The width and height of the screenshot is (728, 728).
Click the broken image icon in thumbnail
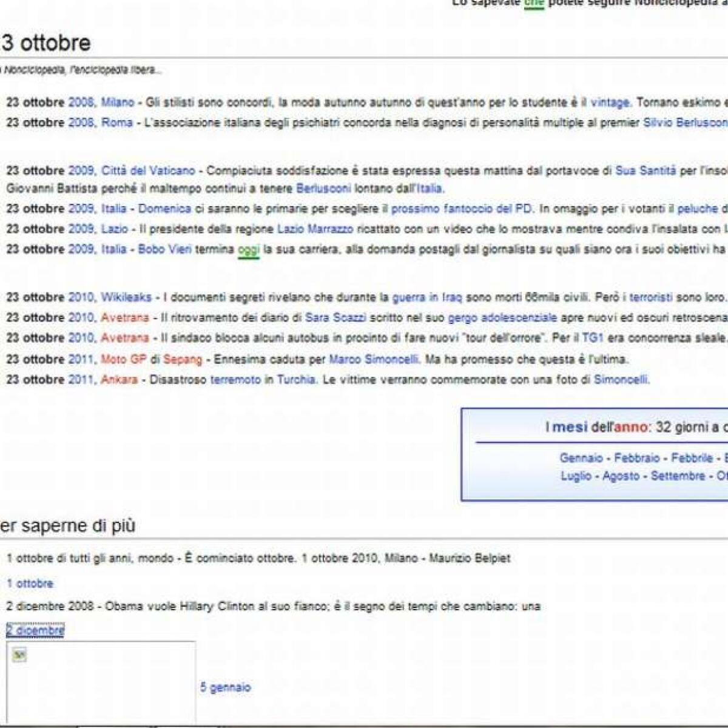(x=19, y=655)
